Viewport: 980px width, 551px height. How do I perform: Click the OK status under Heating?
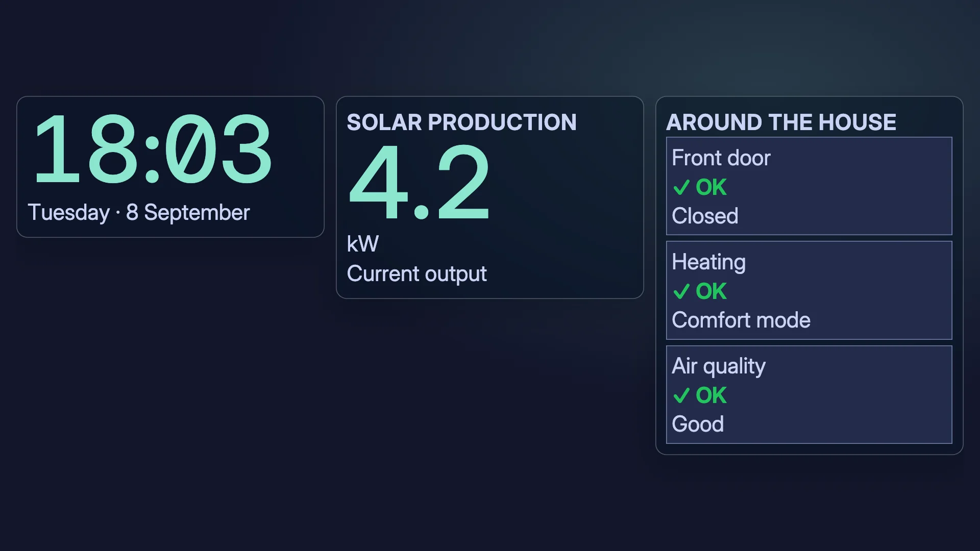[710, 291]
